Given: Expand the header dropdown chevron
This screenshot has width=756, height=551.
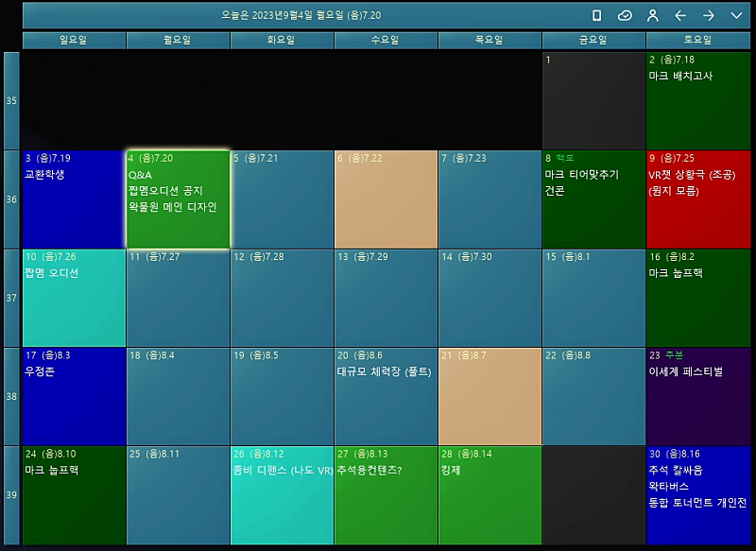Looking at the screenshot, I should point(736,16).
